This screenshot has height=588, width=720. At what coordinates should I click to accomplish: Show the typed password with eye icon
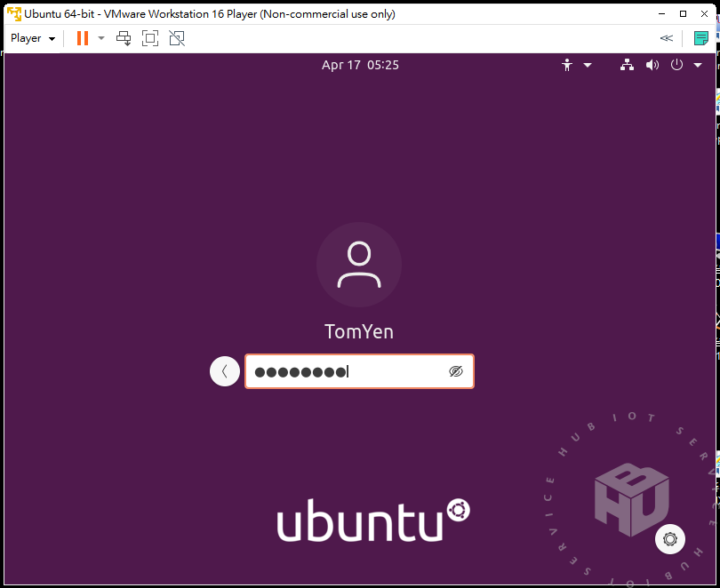455,371
